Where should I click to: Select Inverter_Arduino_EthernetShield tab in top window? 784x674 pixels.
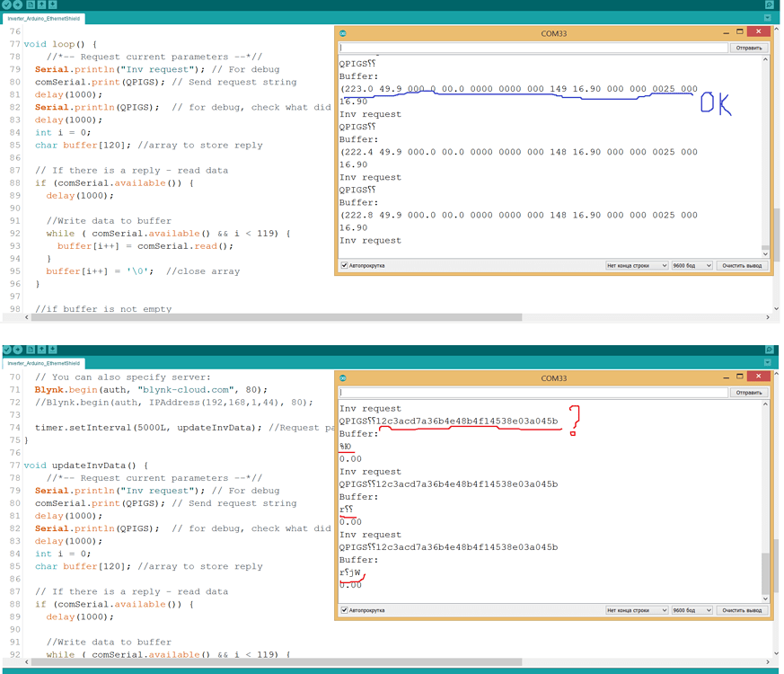point(45,18)
